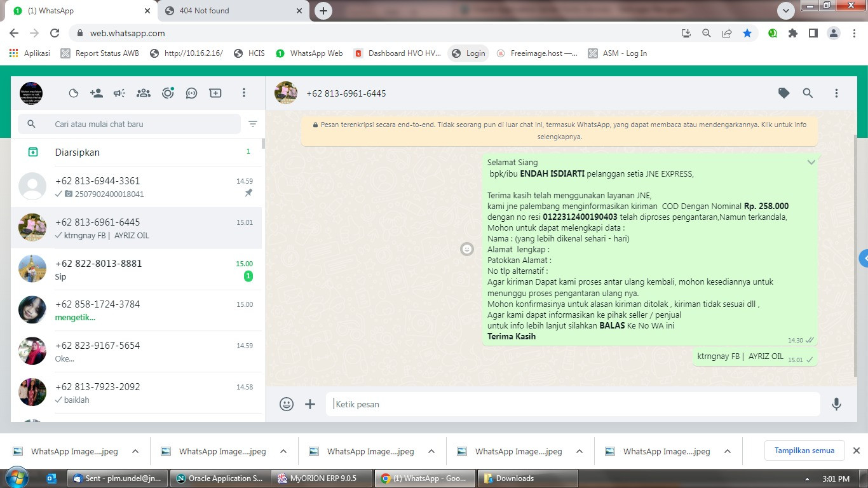Open the Channels chat bubble icon
Viewport: 868px width, 488px height.
pos(191,93)
